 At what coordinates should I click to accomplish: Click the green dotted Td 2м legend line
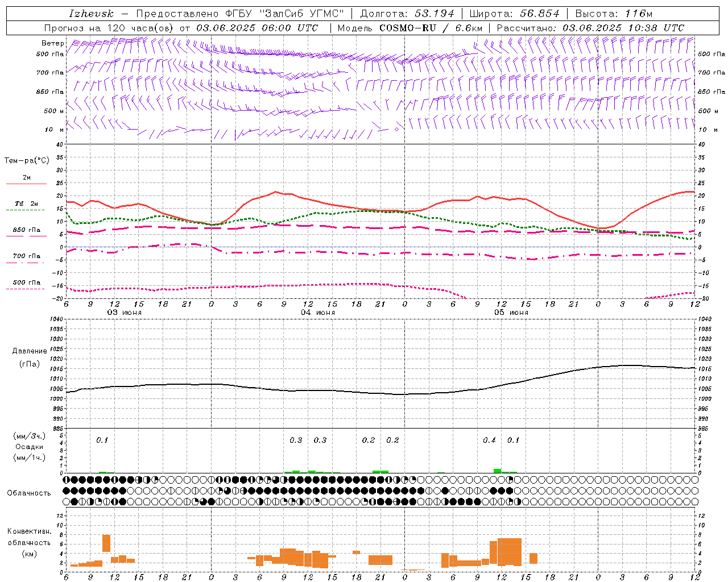(25, 210)
